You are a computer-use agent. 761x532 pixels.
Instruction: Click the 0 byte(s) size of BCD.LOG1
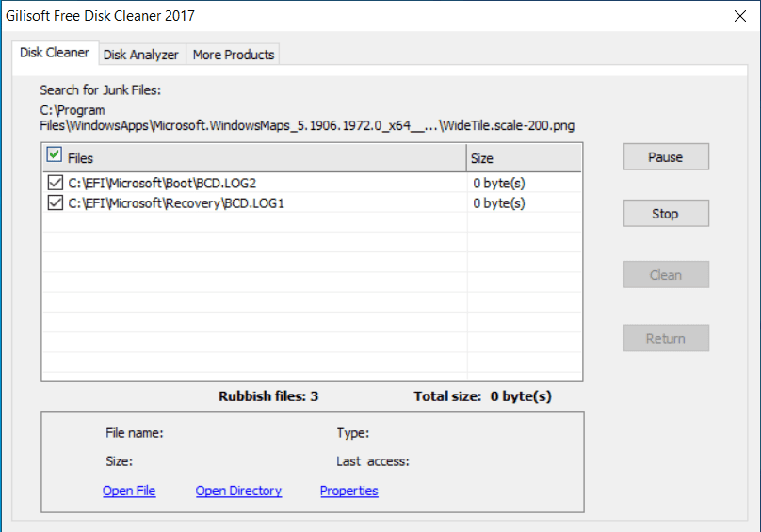pos(499,202)
